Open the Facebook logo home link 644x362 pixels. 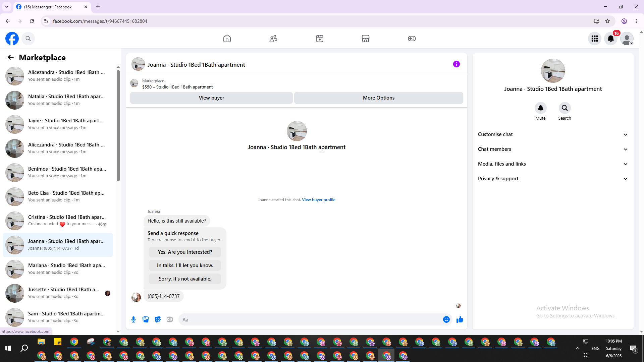[12, 39]
